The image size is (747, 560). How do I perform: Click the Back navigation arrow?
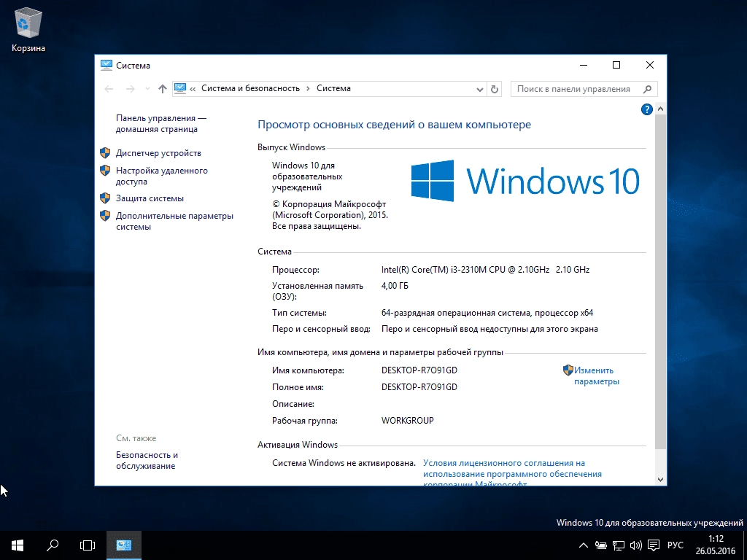click(x=109, y=88)
